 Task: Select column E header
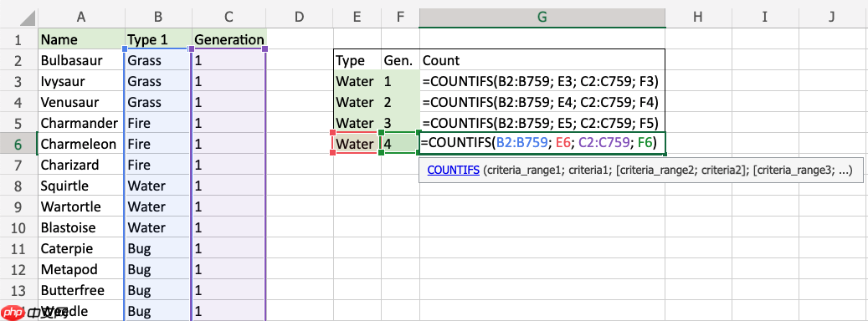coord(357,17)
